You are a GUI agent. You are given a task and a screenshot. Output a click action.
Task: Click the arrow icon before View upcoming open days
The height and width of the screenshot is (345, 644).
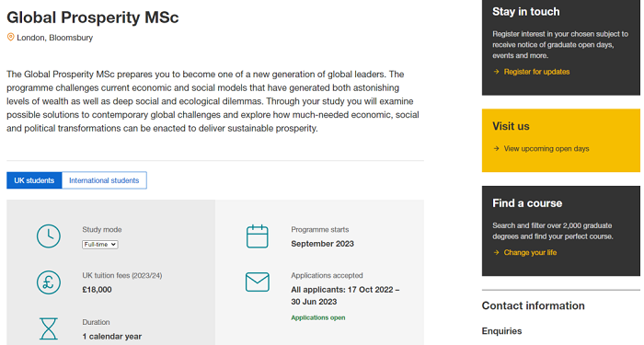(x=496, y=148)
